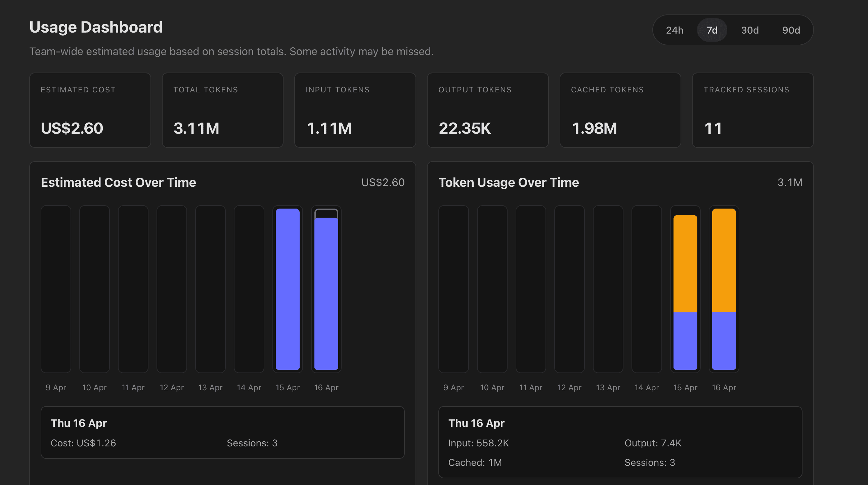Open the Total Tokens stat card
Viewport: 868px width, 485px height.
[x=222, y=110]
